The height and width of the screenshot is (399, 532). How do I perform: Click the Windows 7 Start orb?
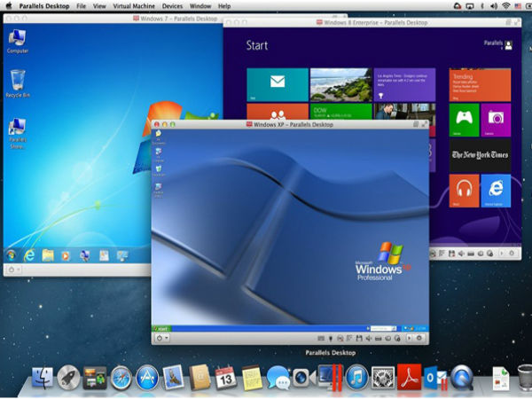[x=11, y=255]
